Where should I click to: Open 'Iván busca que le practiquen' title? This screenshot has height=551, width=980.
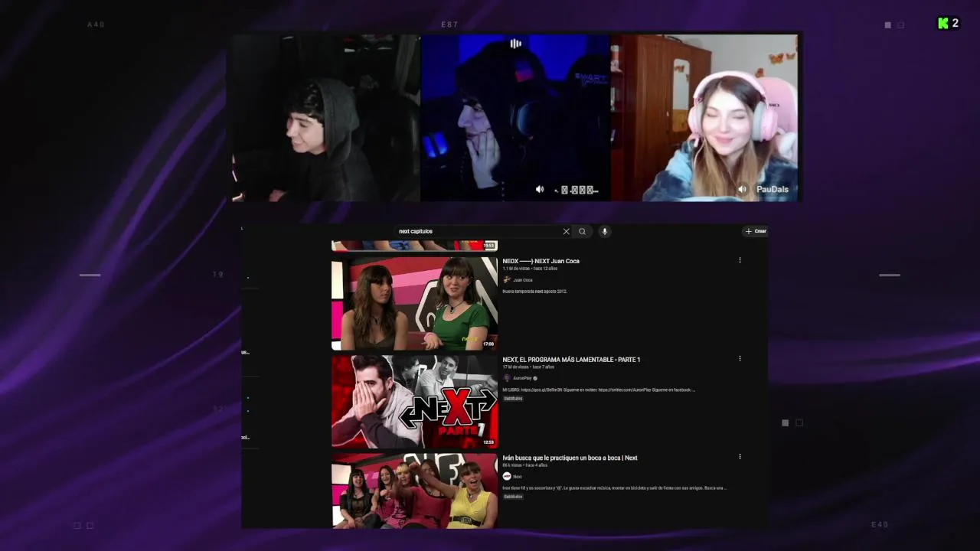coord(570,458)
